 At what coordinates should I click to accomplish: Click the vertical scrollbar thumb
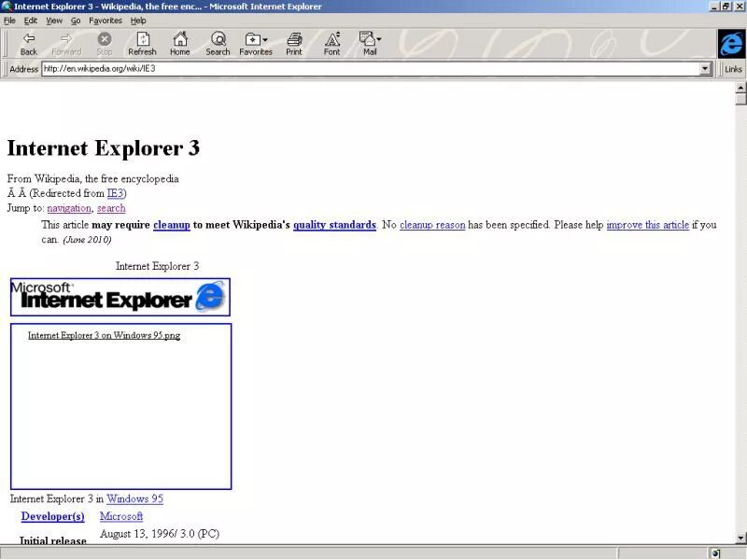point(740,99)
